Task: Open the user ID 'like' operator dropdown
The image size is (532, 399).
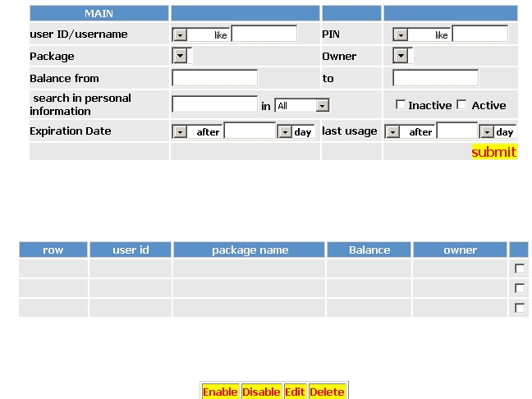Action: click(180, 35)
